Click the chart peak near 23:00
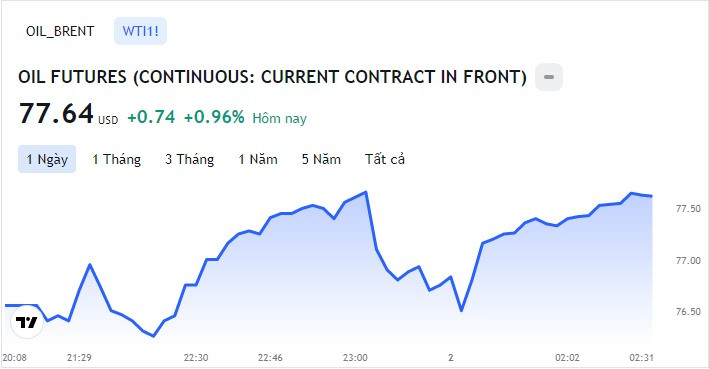The height and width of the screenshot is (369, 709). tap(366, 192)
